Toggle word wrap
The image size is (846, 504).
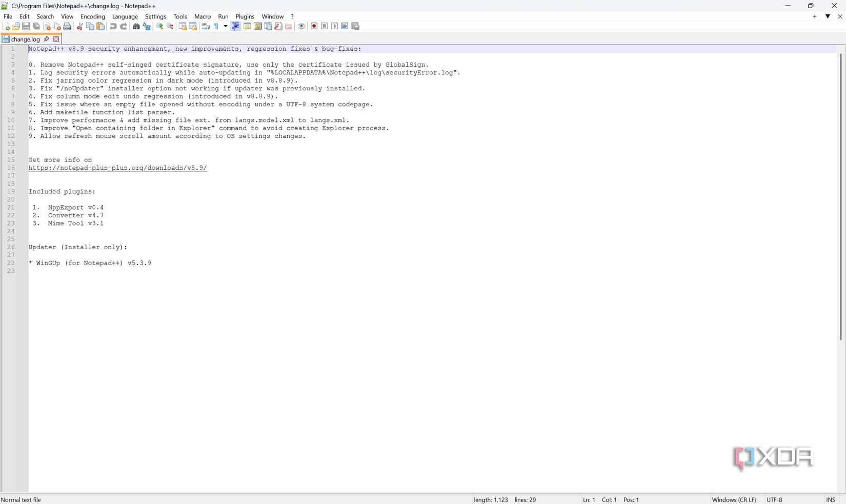(206, 26)
